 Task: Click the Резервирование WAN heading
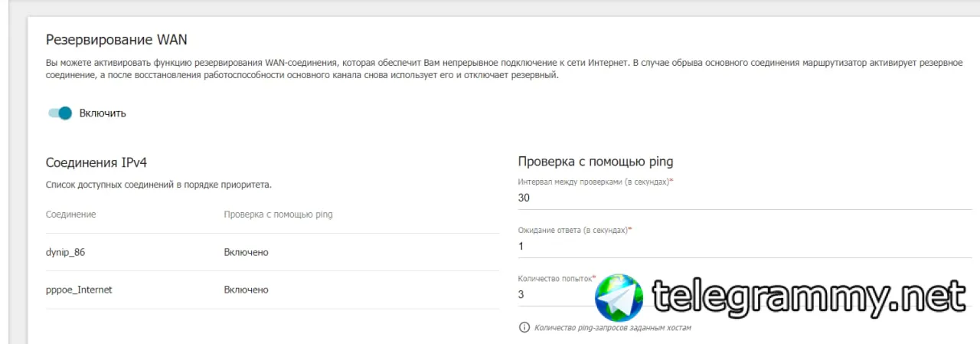pos(116,39)
